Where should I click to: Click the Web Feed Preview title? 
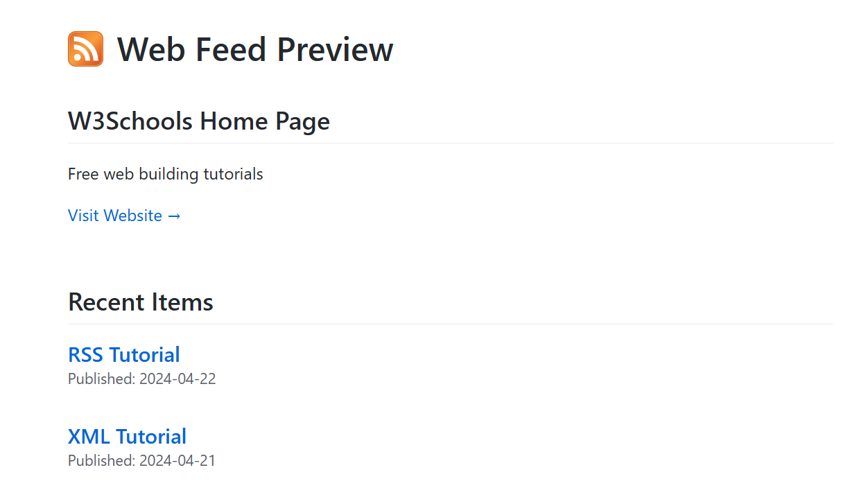pyautogui.click(x=254, y=49)
